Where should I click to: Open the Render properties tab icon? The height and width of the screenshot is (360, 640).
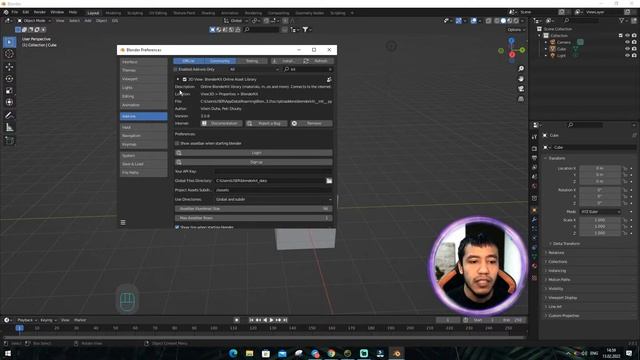coord(534,149)
